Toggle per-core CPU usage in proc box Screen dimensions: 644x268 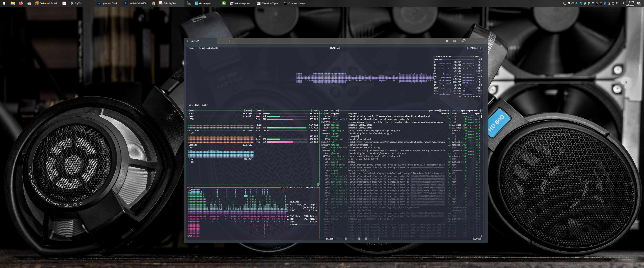434,111
